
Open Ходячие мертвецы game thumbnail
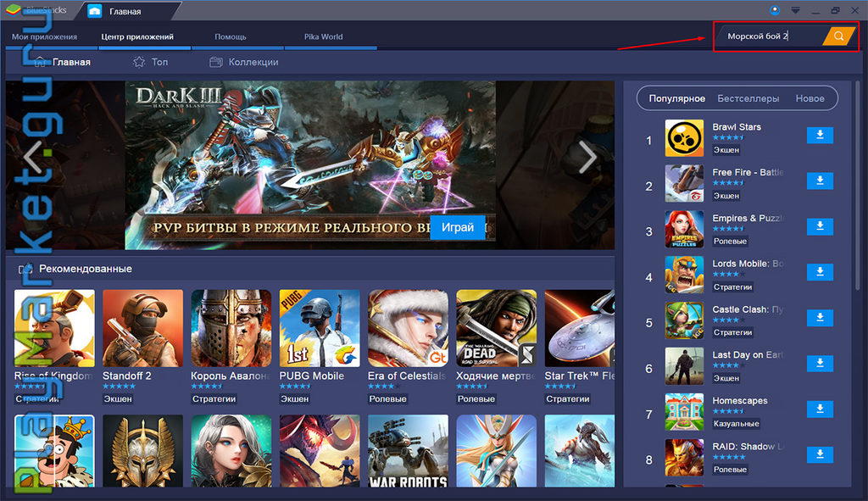pos(497,328)
